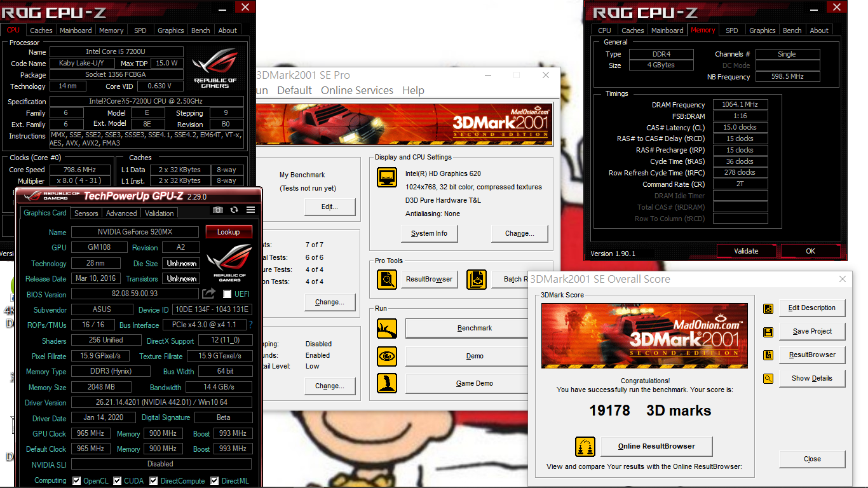Click the Edit Description button

[812, 308]
